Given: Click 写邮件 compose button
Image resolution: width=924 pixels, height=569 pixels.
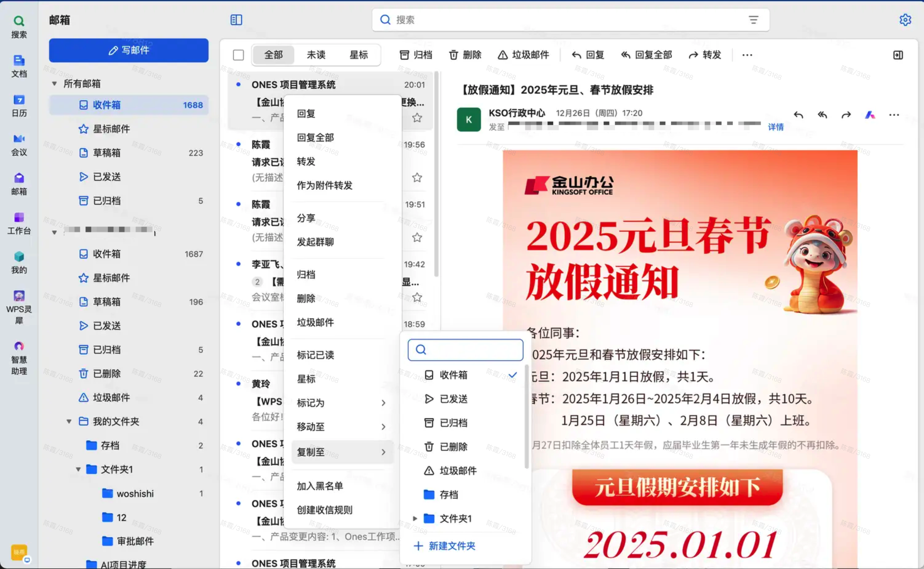Looking at the screenshot, I should [x=129, y=51].
